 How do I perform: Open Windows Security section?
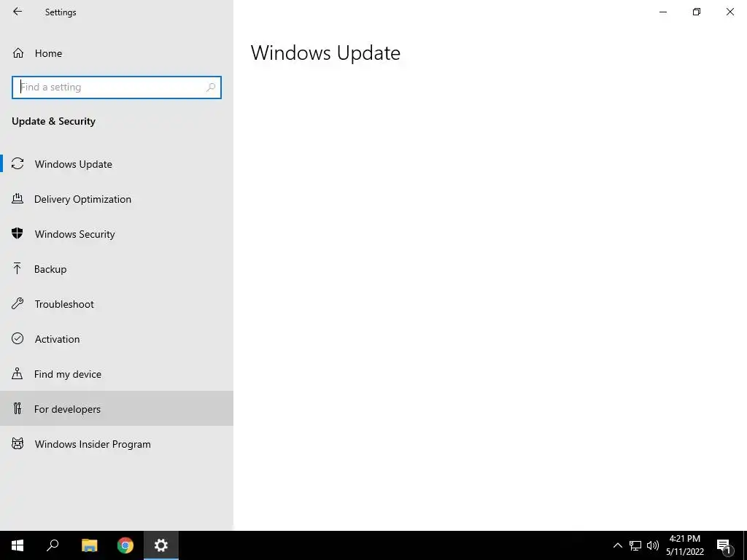[x=117, y=234]
